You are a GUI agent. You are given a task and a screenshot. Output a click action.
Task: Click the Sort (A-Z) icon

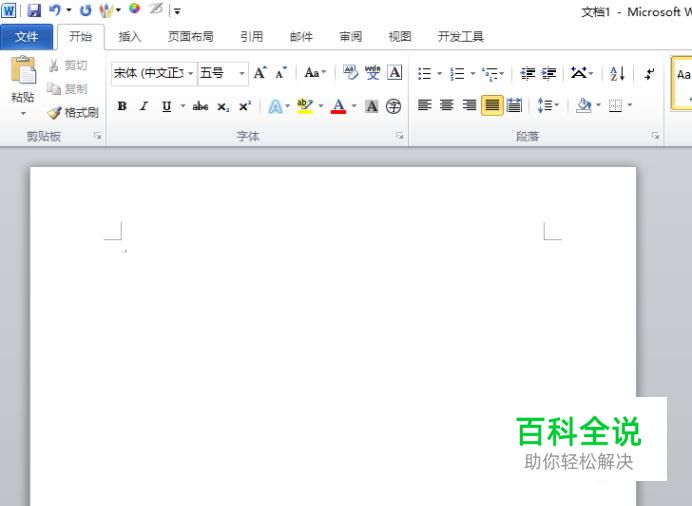(617, 73)
